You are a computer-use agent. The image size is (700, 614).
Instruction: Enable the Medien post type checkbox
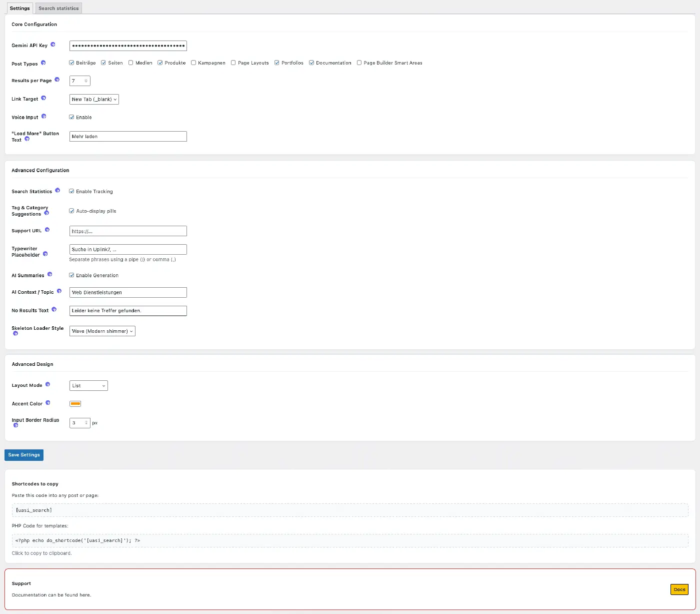pyautogui.click(x=131, y=63)
